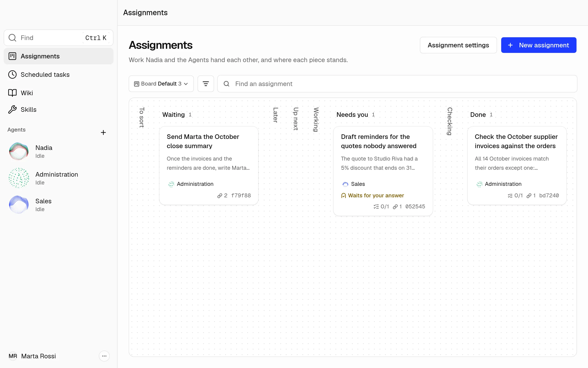Click the Waits for your answer icon
The image size is (588, 368).
click(343, 196)
